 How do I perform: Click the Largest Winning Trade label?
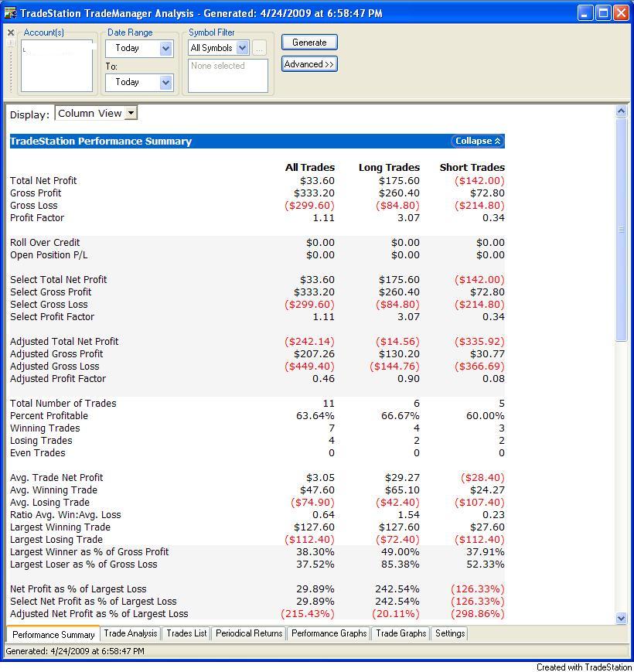(x=60, y=527)
